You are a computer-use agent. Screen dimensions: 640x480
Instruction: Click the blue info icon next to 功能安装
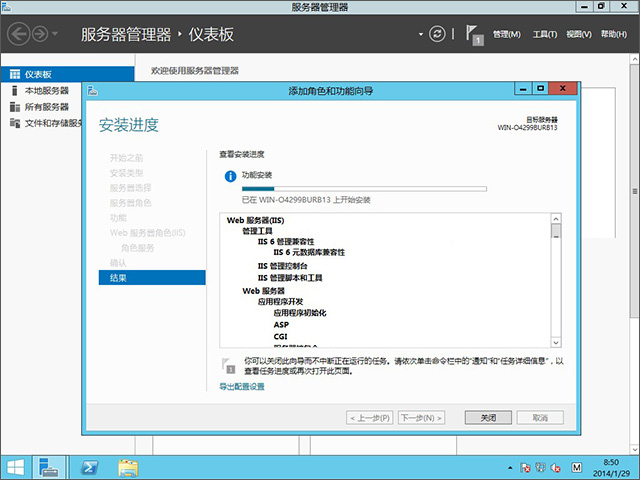coord(230,176)
